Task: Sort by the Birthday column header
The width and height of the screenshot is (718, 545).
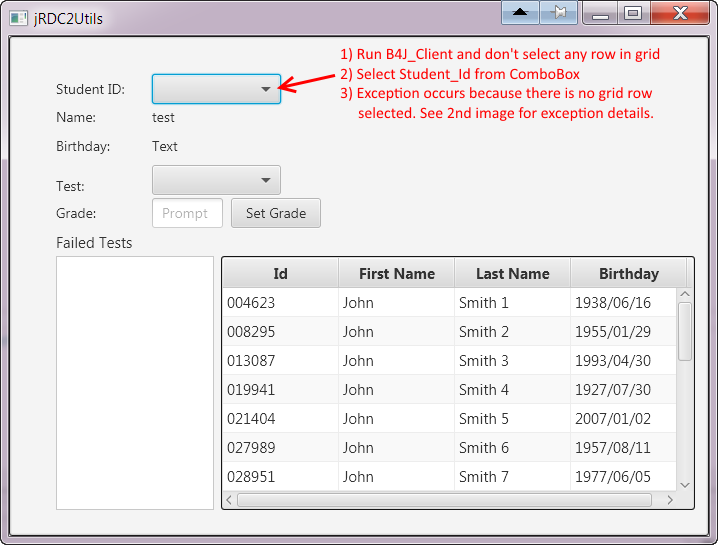Action: point(628,273)
